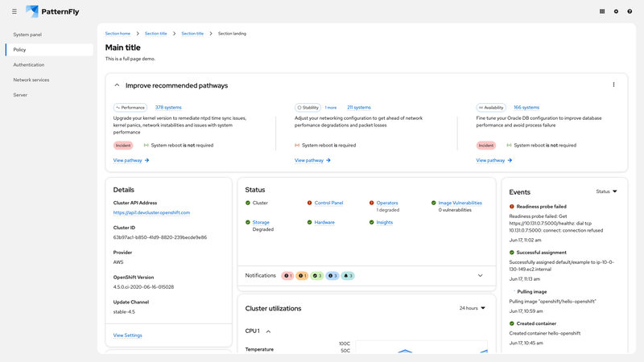Open kebab menu on recommended pathways card
Screen dimensions: 644x362
click(x=613, y=84)
